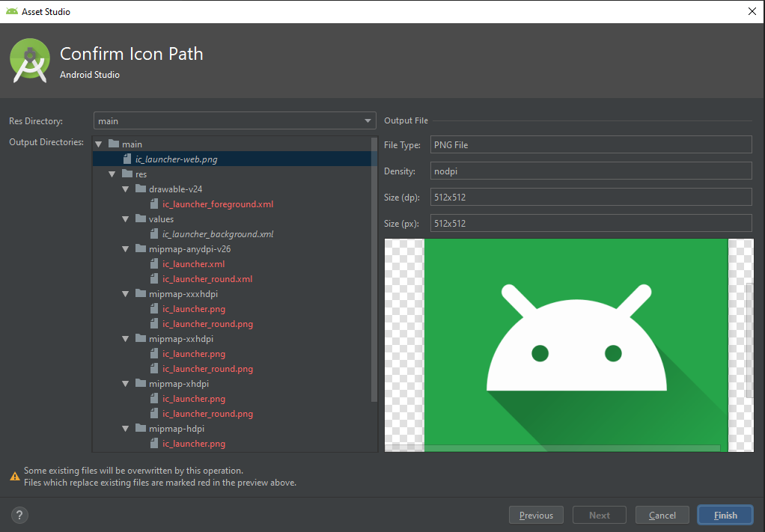Collapse the mipmap-anydpi-v26 folder
Viewport: 765px width, 532px height.
(126, 249)
